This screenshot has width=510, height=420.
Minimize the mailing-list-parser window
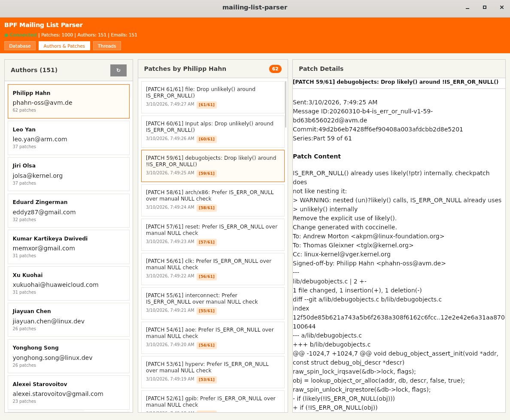click(x=467, y=7)
